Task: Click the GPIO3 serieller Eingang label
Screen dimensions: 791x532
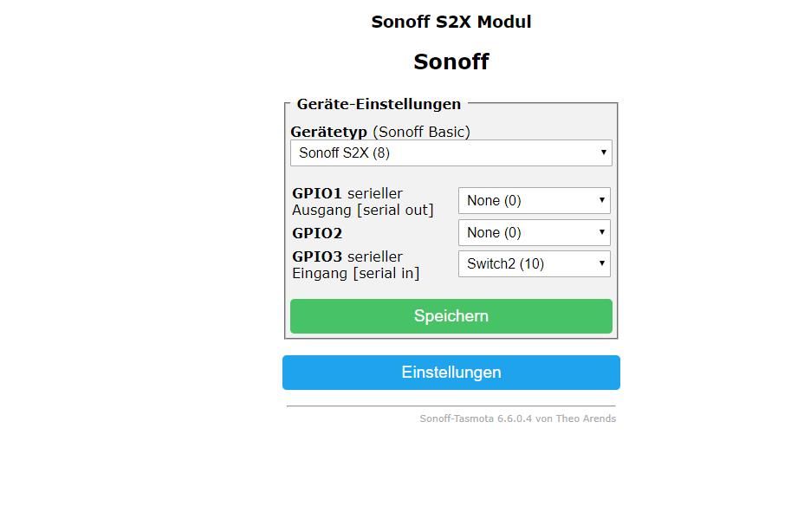Action: 356,264
